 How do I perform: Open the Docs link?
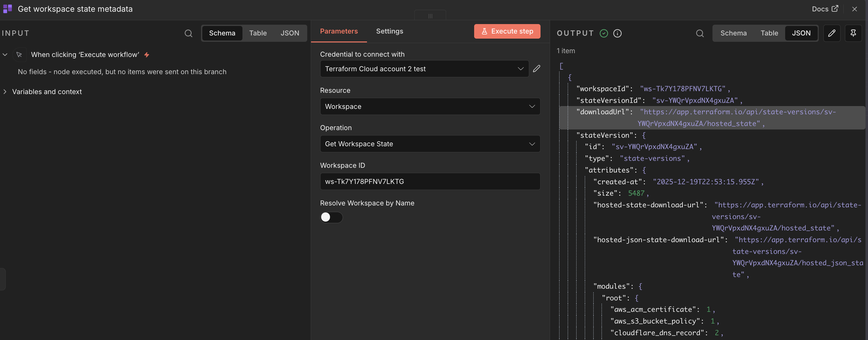pyautogui.click(x=824, y=9)
